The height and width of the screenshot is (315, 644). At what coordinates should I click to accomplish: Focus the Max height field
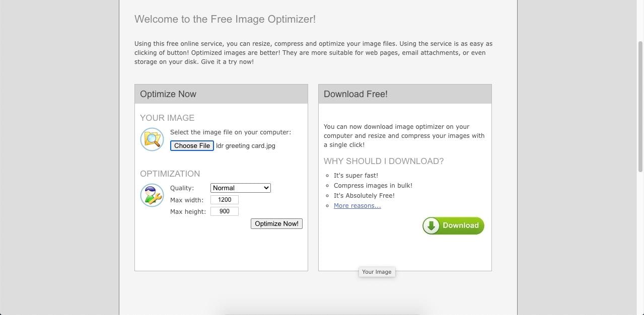[224, 211]
